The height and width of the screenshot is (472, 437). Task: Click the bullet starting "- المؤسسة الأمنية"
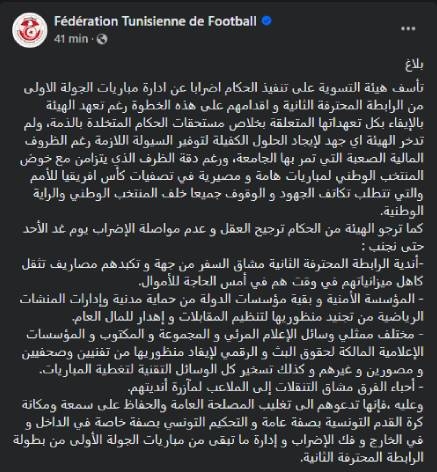222,299
